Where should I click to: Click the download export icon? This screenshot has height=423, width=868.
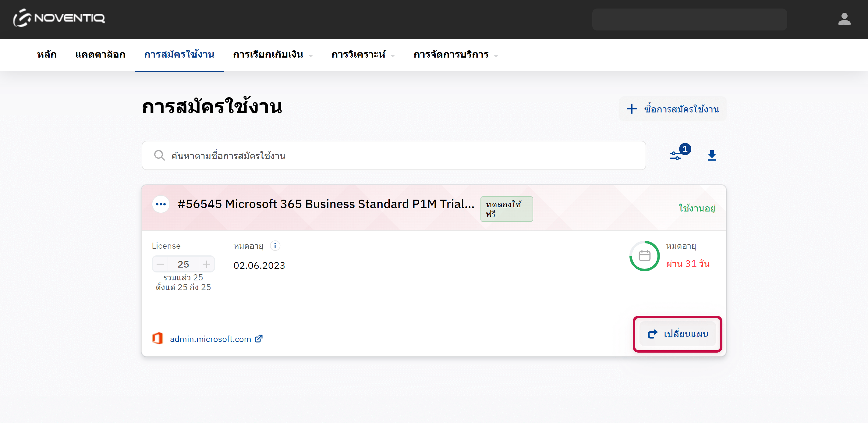712,155
